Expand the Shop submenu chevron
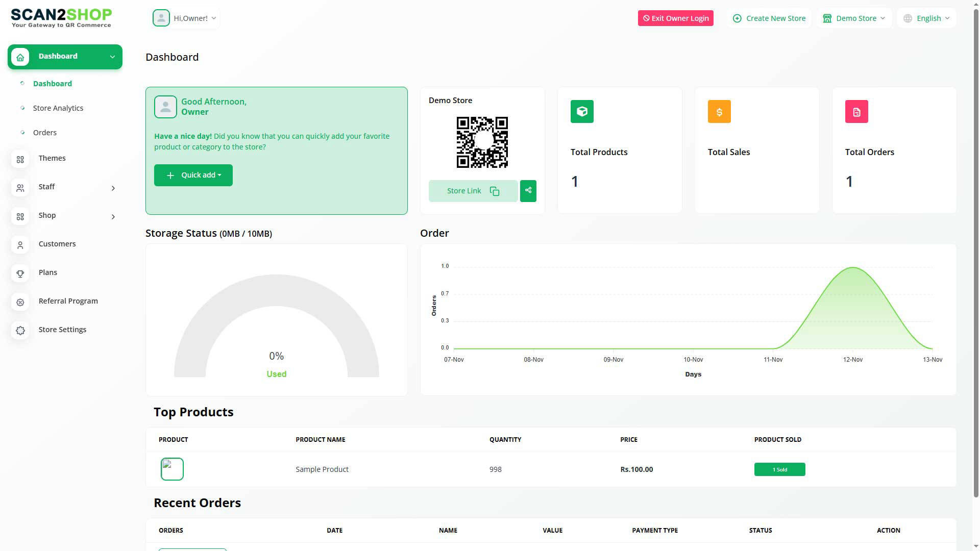Image resolution: width=980 pixels, height=551 pixels. tap(113, 217)
